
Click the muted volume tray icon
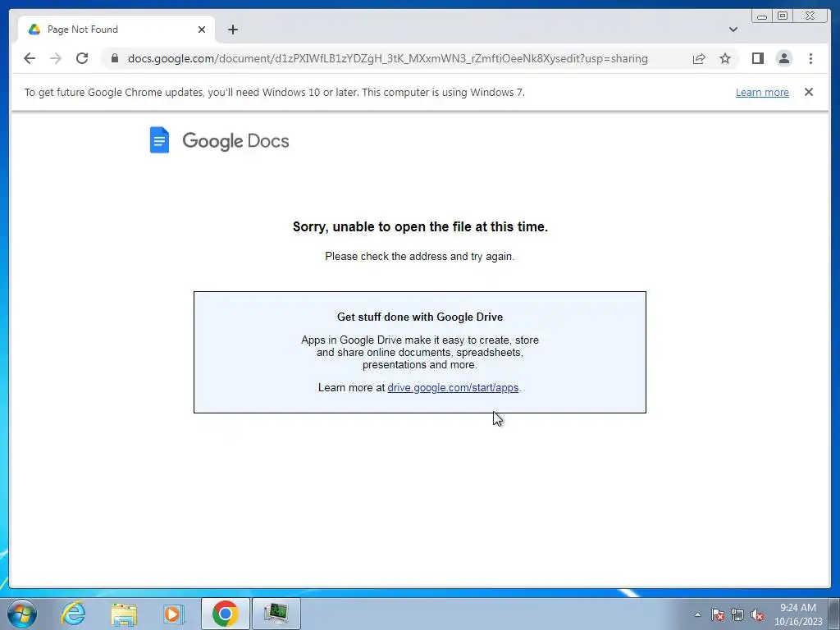[x=757, y=614]
